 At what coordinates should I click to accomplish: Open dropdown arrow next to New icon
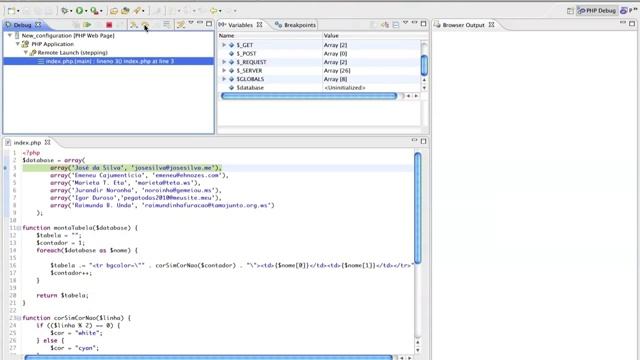18,11
